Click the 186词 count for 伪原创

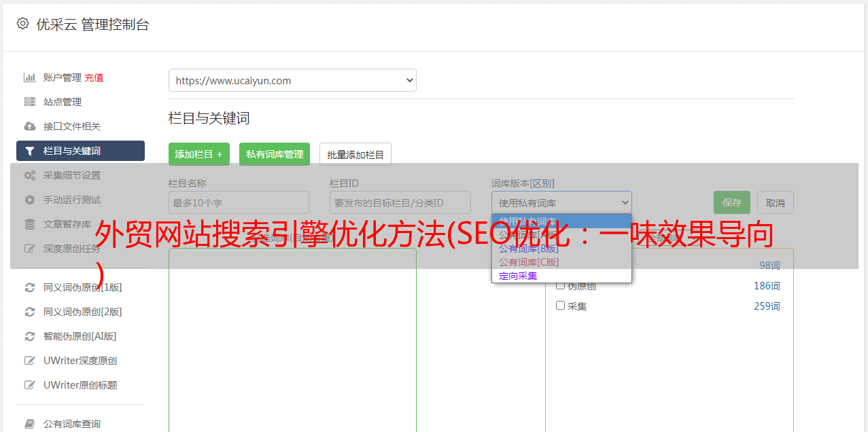(x=767, y=286)
